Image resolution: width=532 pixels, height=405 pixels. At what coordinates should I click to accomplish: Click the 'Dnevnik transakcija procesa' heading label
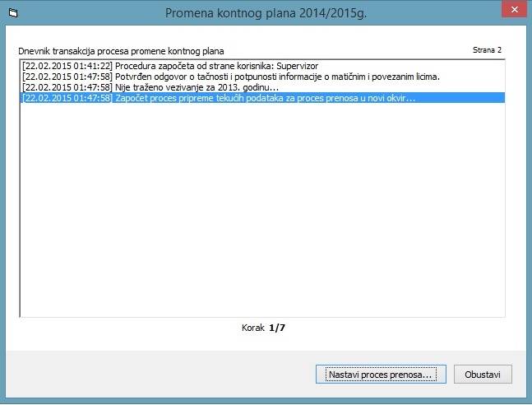pos(121,50)
